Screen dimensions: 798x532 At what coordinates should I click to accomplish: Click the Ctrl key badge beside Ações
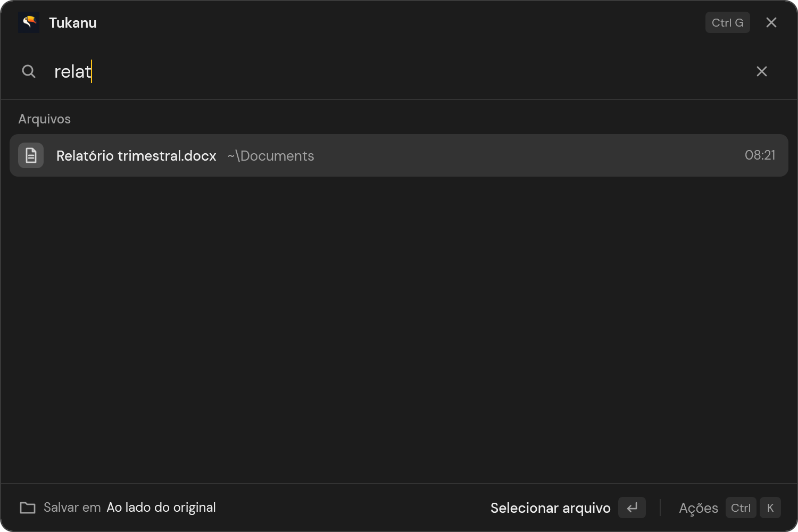point(741,508)
